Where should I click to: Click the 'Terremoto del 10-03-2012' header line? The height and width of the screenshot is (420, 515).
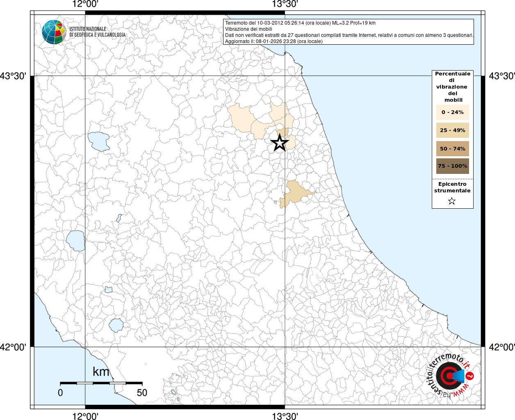[x=300, y=23]
